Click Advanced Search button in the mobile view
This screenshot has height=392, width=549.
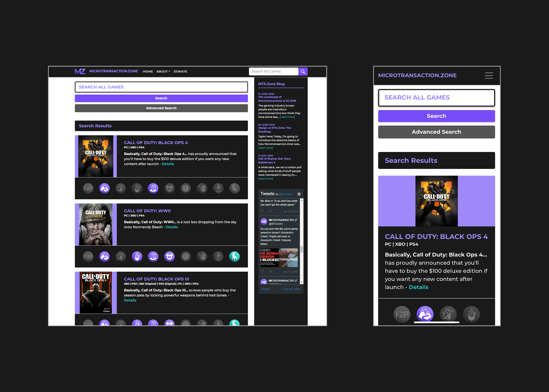436,132
